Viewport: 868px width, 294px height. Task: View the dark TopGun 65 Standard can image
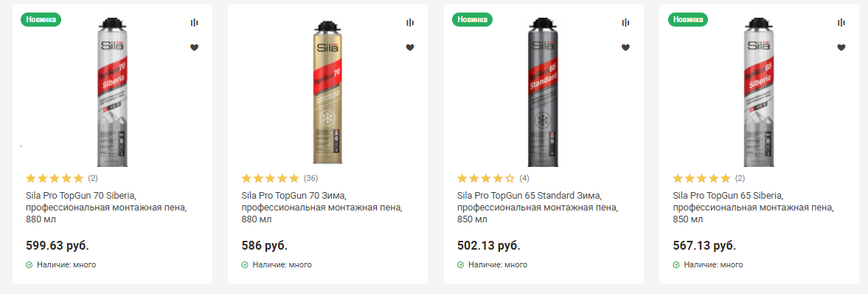click(x=545, y=92)
